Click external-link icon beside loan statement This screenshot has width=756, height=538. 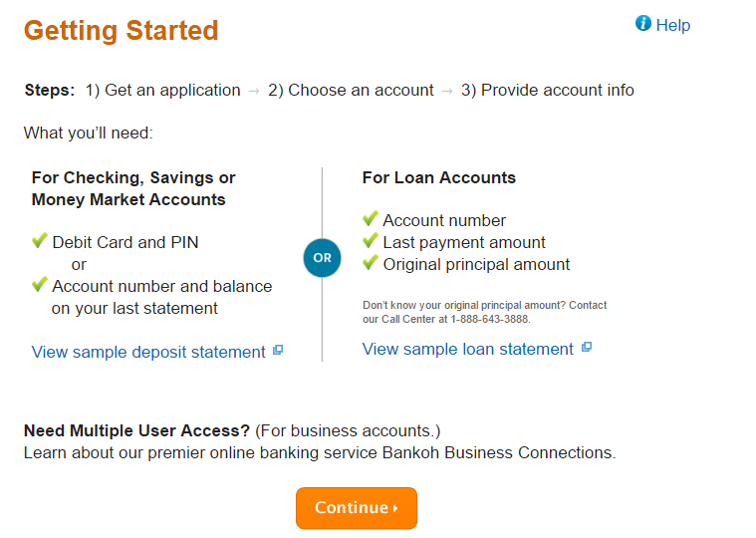click(587, 347)
